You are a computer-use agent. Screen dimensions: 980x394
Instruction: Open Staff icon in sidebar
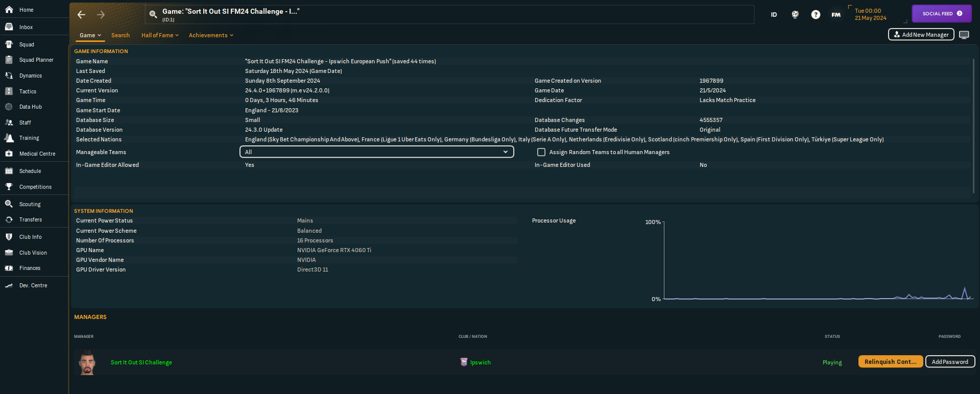pyautogui.click(x=9, y=122)
